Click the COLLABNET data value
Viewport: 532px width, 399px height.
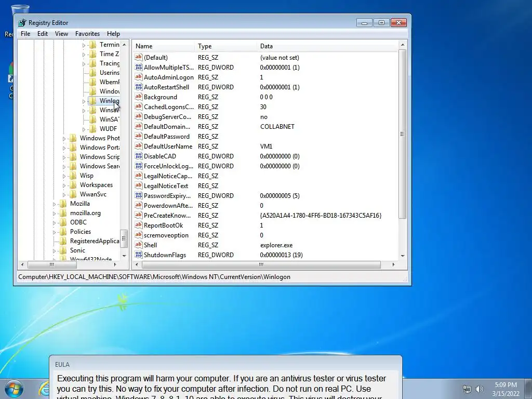coord(277,127)
